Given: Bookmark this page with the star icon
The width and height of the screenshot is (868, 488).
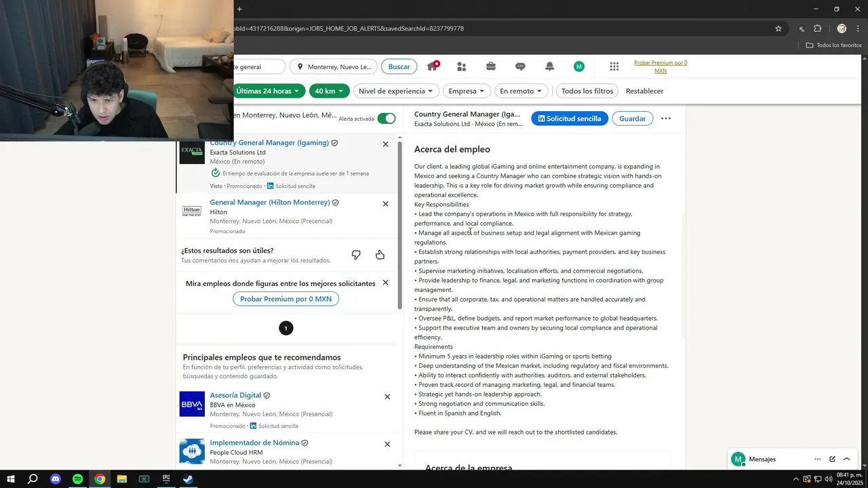Looking at the screenshot, I should [x=778, y=28].
